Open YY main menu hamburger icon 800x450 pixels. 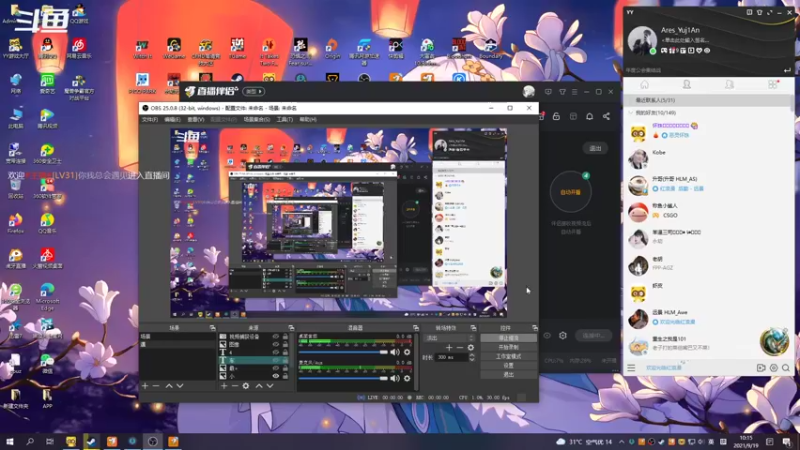tap(631, 368)
